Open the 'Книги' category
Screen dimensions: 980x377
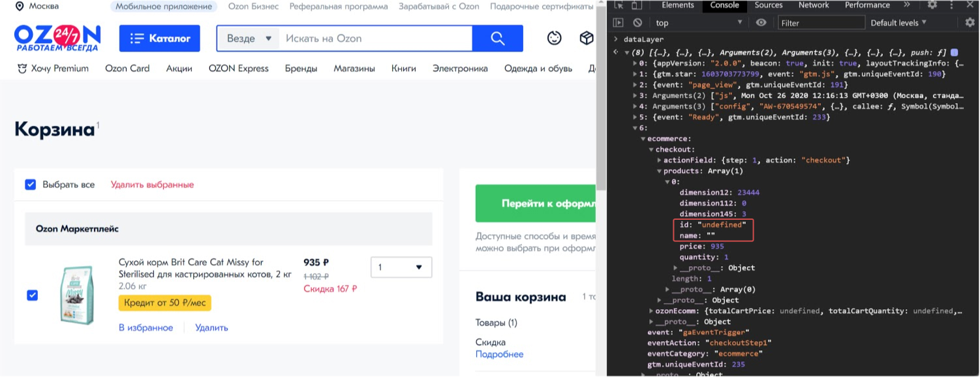(404, 68)
